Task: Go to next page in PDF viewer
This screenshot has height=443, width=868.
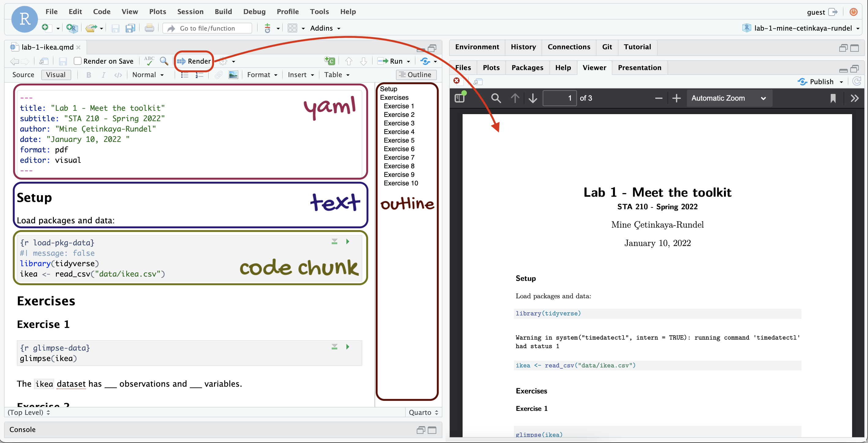Action: tap(533, 98)
